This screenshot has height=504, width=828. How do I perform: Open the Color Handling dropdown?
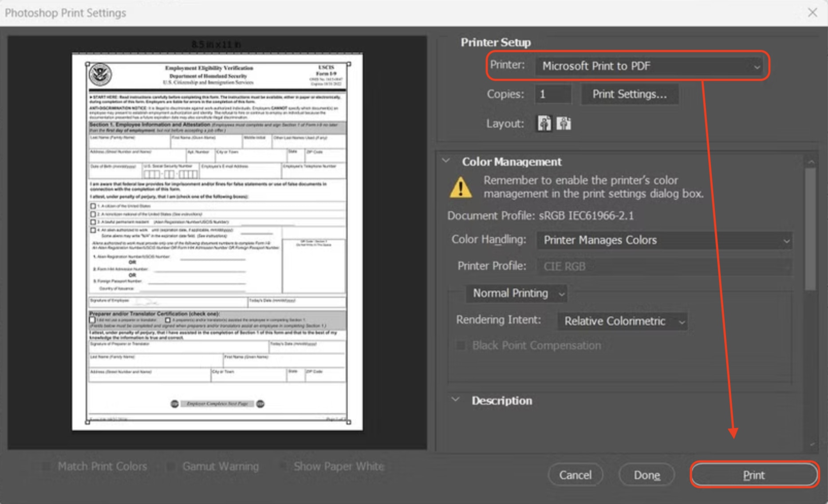pos(664,240)
